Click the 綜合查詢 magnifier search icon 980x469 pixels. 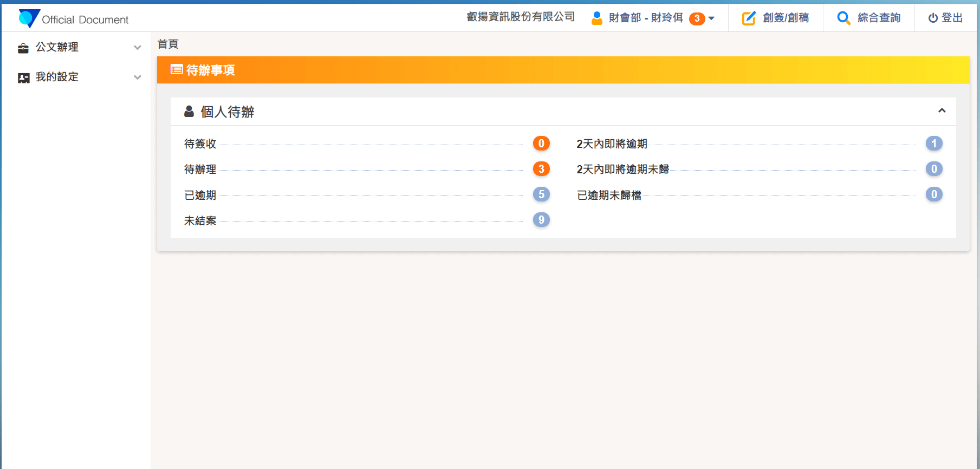tap(843, 18)
